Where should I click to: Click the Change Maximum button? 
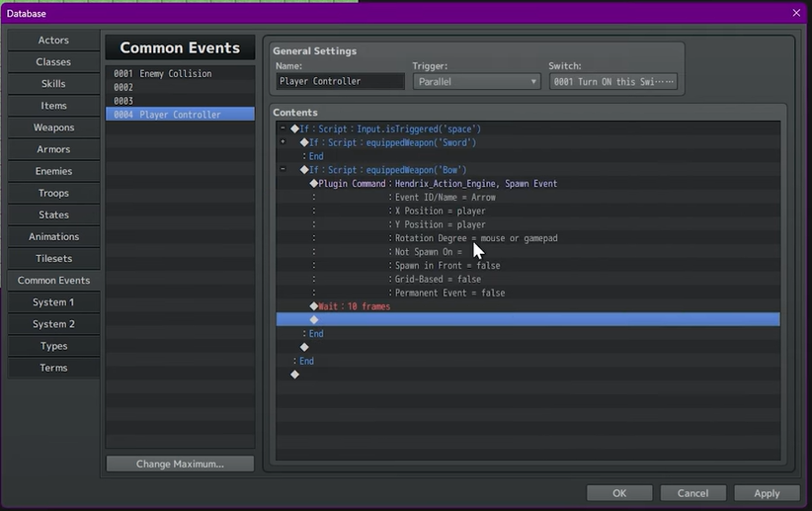pos(180,464)
